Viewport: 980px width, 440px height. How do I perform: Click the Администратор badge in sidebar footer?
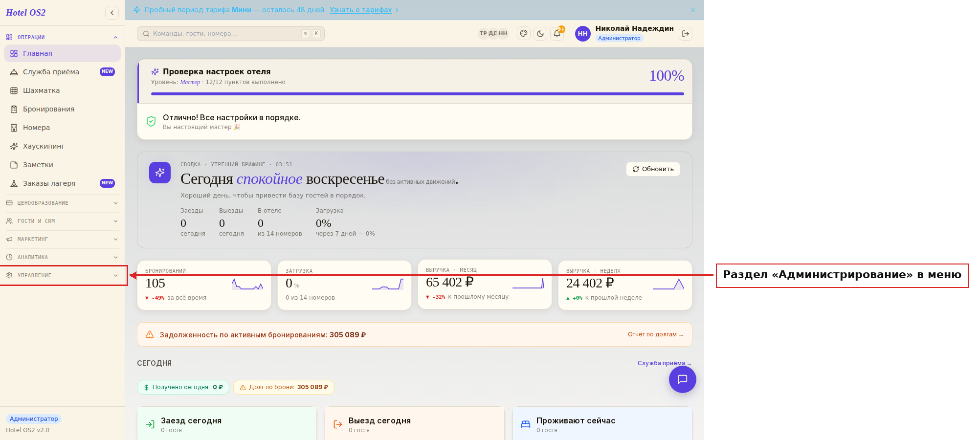point(34,419)
